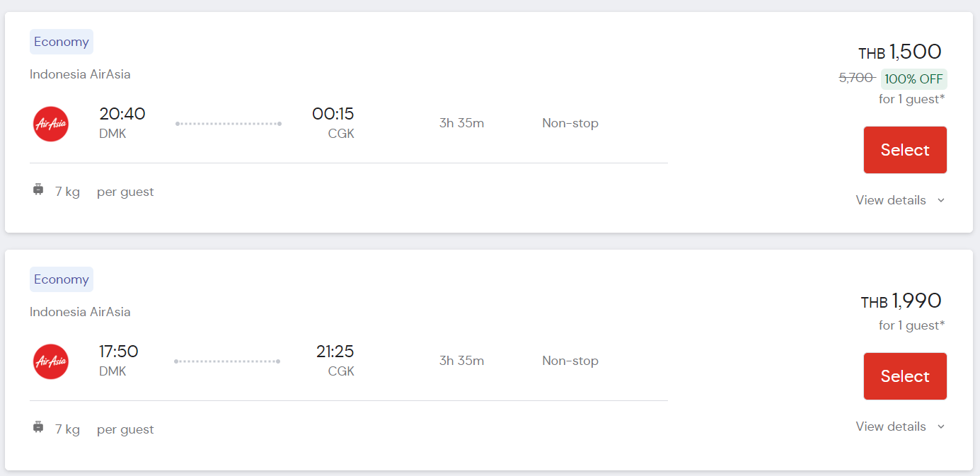Click AirAsia logo on 20:40 flight
This screenshot has height=476, width=980.
coord(51,124)
